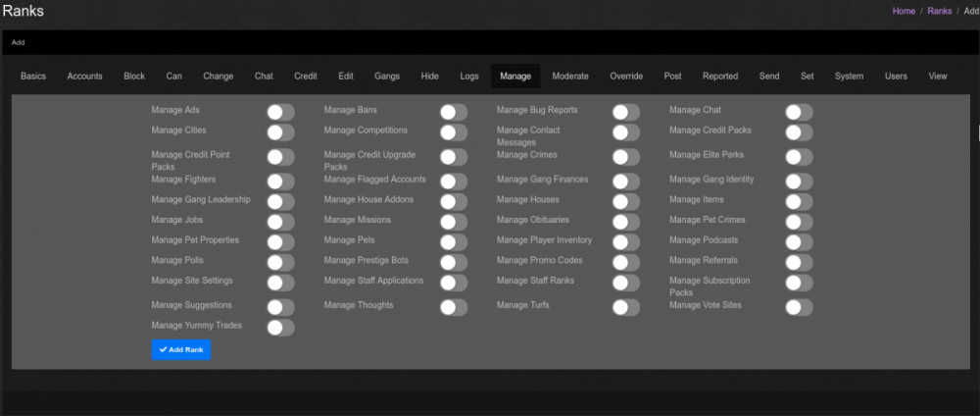Enable the Manage Ads toggle
Image resolution: width=980 pixels, height=416 pixels.
[x=280, y=113]
